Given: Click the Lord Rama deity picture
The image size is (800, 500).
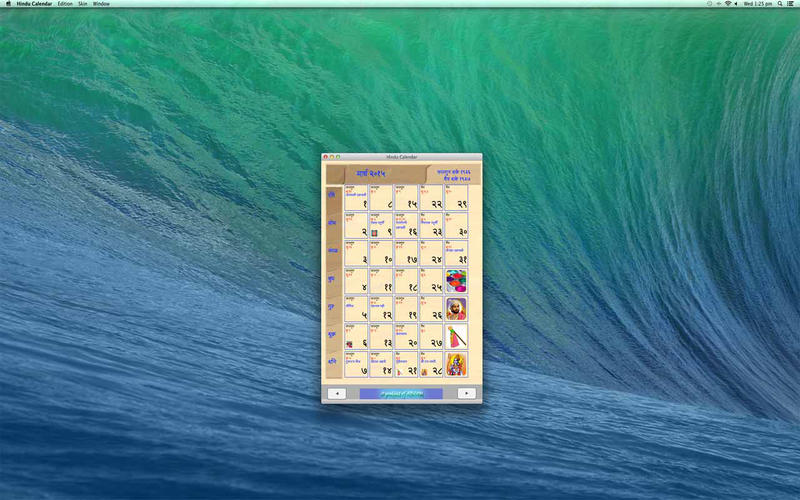Looking at the screenshot, I should (456, 364).
